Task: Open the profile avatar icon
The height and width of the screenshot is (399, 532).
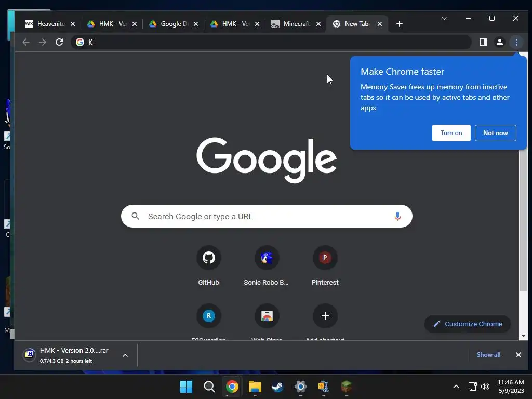Action: 499,42
